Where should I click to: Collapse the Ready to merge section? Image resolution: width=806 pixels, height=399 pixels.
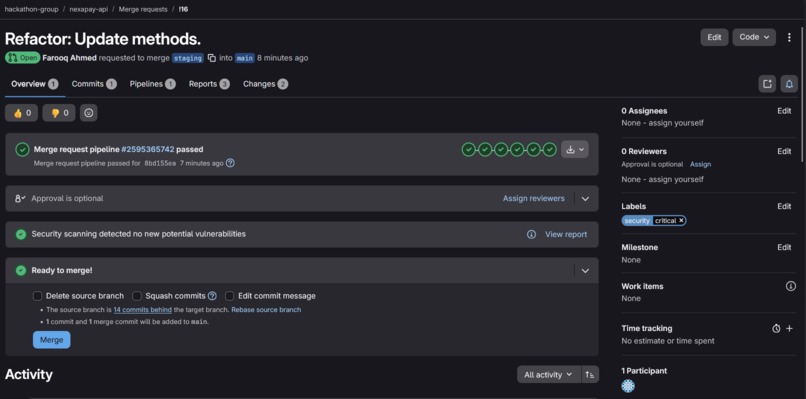coord(585,270)
